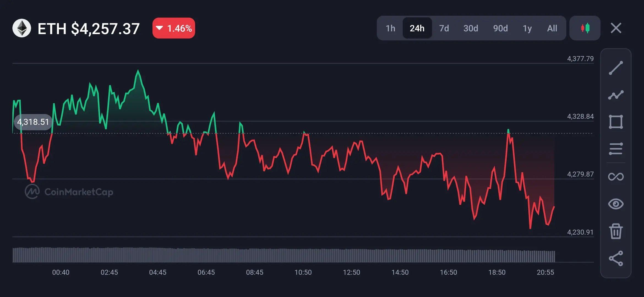Click the 4,318.51 opening price label
Viewport: 644px width, 297px height.
pyautogui.click(x=33, y=122)
